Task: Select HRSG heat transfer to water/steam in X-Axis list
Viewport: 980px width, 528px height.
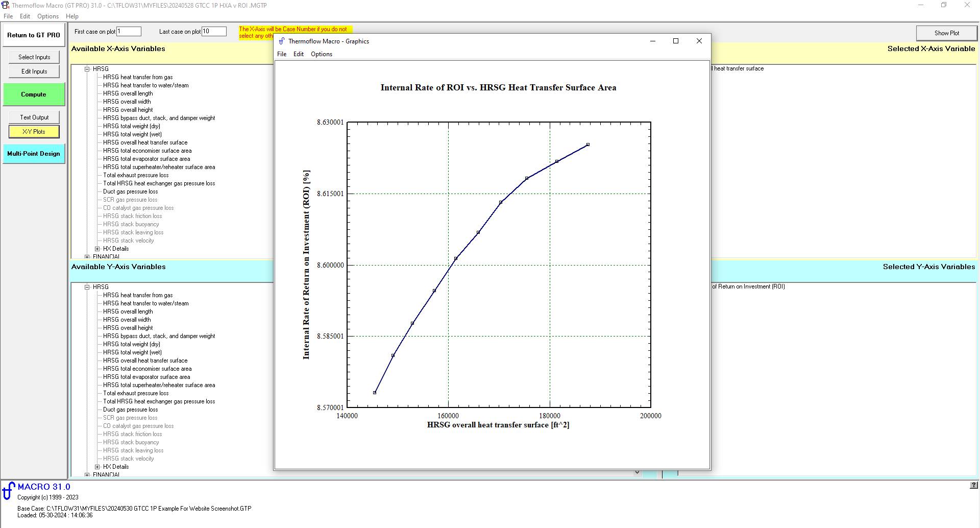Action: pos(146,85)
